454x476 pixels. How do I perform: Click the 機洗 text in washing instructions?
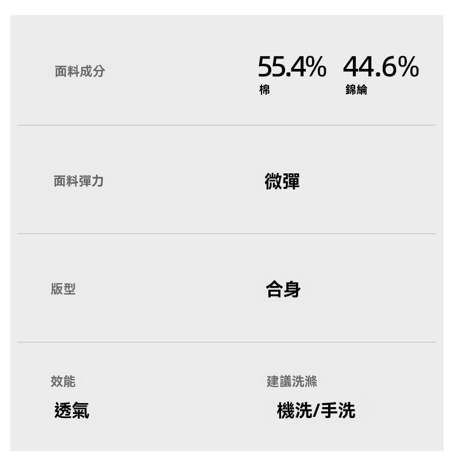point(294,411)
